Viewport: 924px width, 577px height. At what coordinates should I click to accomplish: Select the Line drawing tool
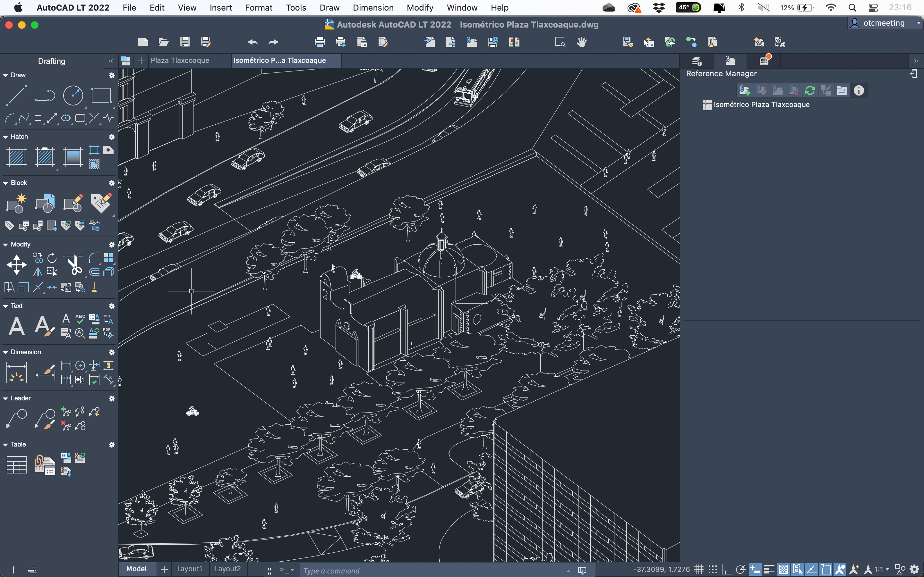17,95
